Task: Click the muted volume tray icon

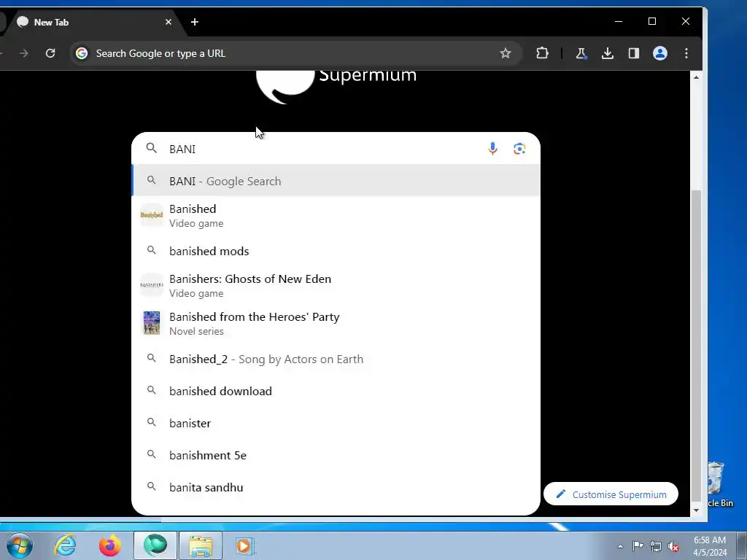Action: click(673, 546)
